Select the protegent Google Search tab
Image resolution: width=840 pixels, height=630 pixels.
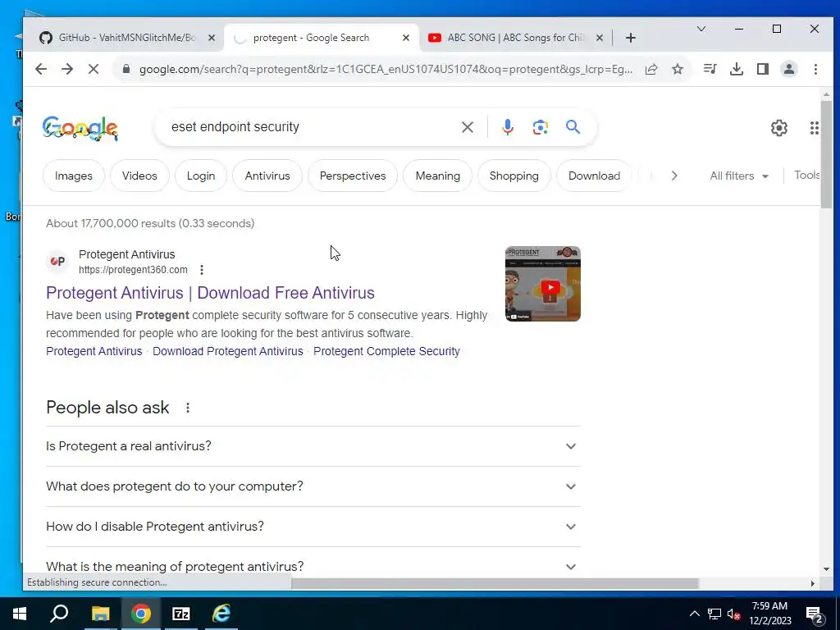coord(321,38)
